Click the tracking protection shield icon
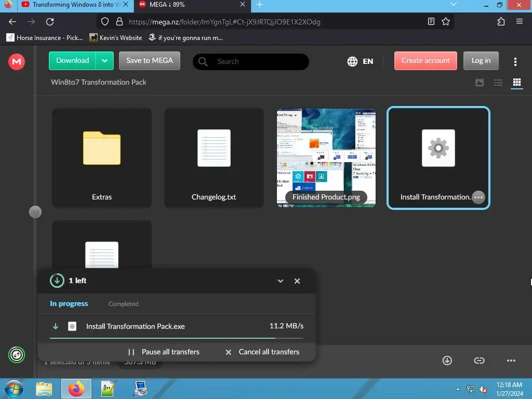 (x=105, y=22)
